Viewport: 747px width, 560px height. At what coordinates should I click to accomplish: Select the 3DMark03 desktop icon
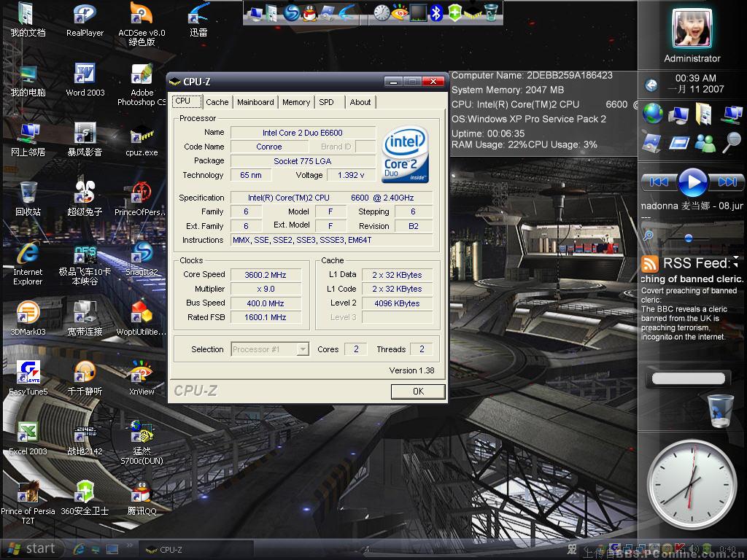click(28, 318)
